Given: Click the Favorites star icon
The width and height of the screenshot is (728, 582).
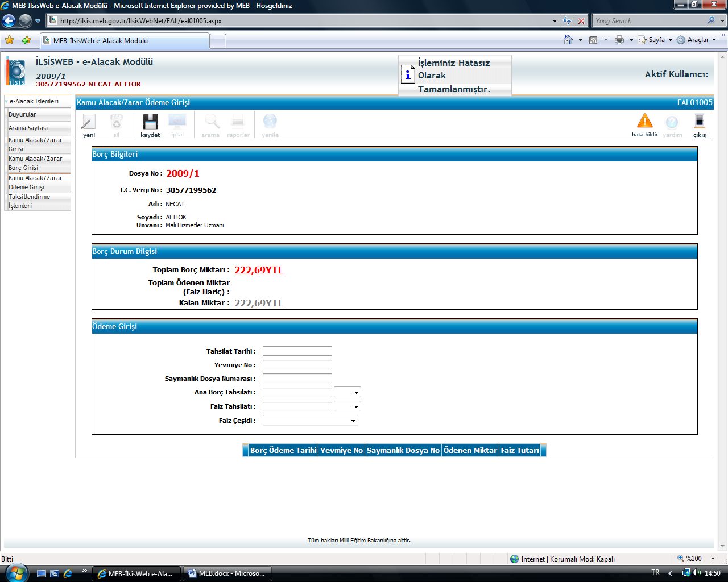Looking at the screenshot, I should pos(10,40).
